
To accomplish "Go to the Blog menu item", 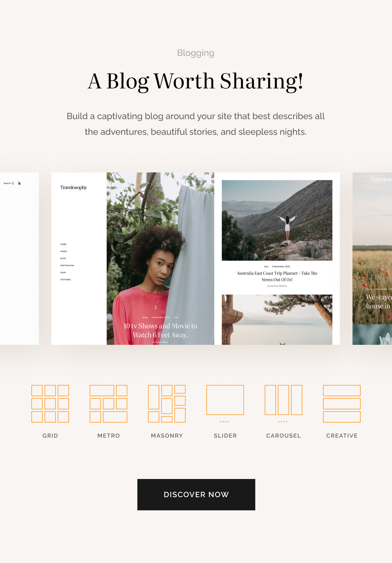I will 63,258.
